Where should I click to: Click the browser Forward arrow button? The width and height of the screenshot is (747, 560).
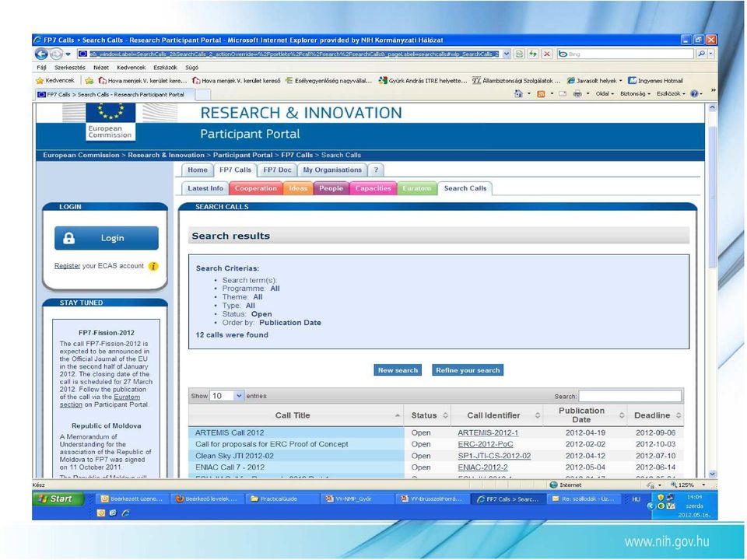[x=56, y=54]
